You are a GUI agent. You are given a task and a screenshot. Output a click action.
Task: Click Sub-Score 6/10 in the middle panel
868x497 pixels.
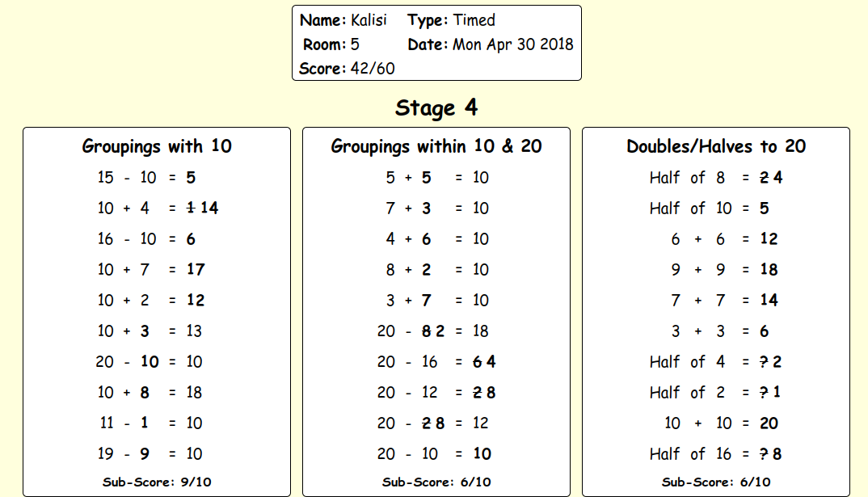(436, 482)
